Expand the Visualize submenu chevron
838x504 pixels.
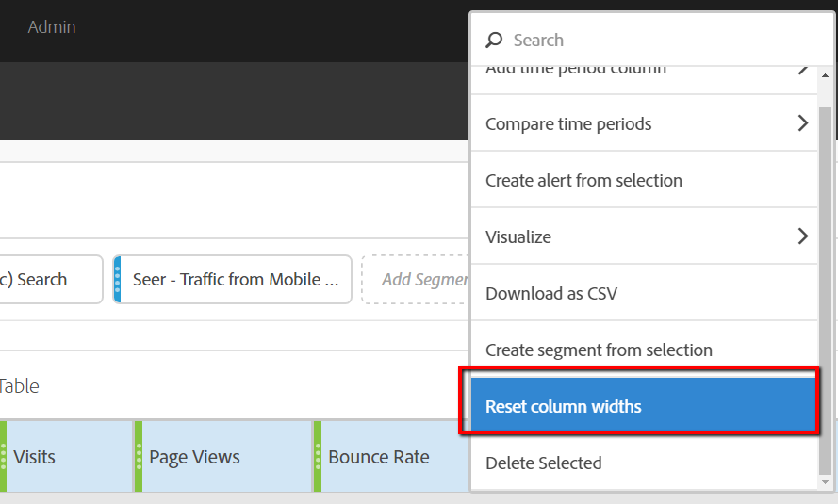(x=802, y=236)
